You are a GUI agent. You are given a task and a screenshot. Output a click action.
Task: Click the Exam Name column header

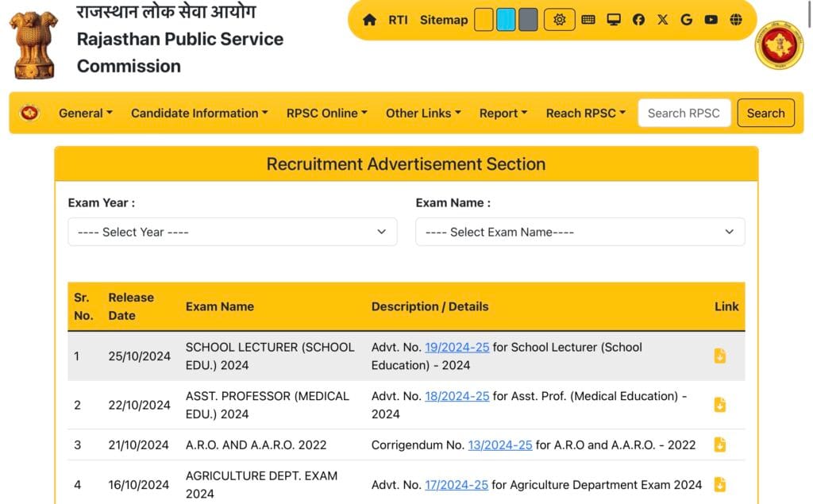pyautogui.click(x=220, y=306)
